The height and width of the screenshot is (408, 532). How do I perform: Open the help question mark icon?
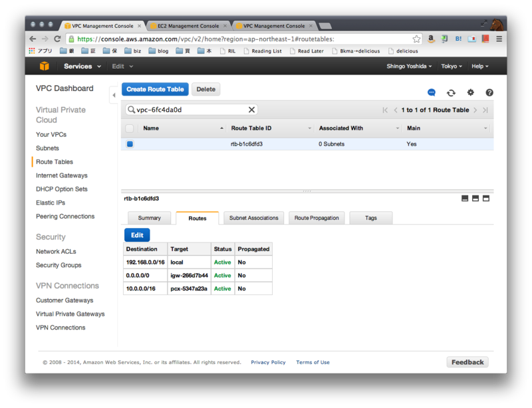[489, 92]
